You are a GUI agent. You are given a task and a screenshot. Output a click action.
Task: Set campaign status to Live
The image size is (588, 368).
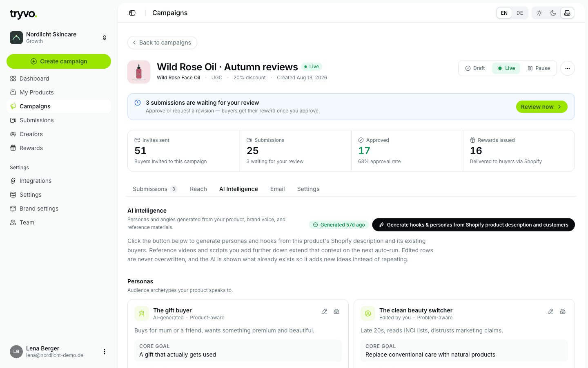506,68
